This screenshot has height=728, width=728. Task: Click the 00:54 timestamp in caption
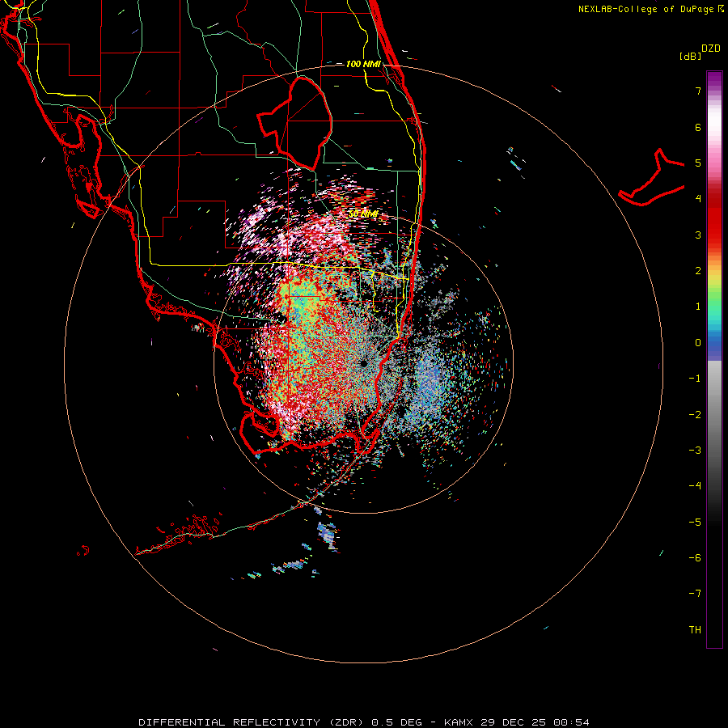click(574, 722)
